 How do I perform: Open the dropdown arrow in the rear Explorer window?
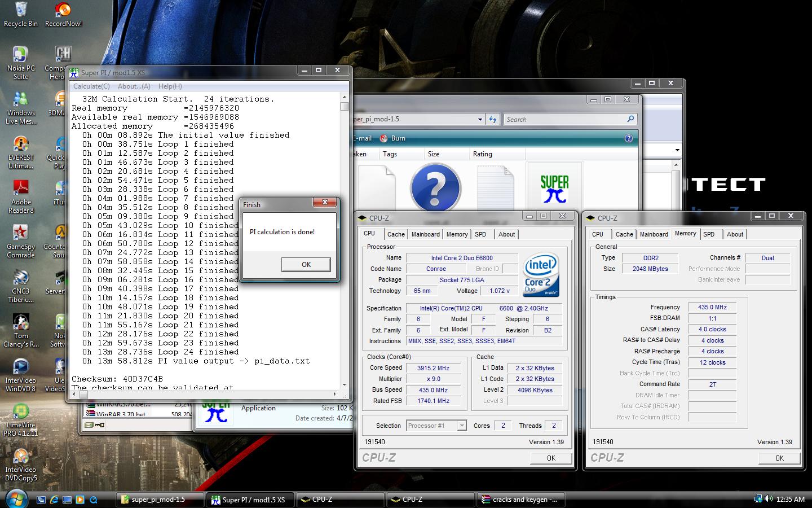click(677, 150)
